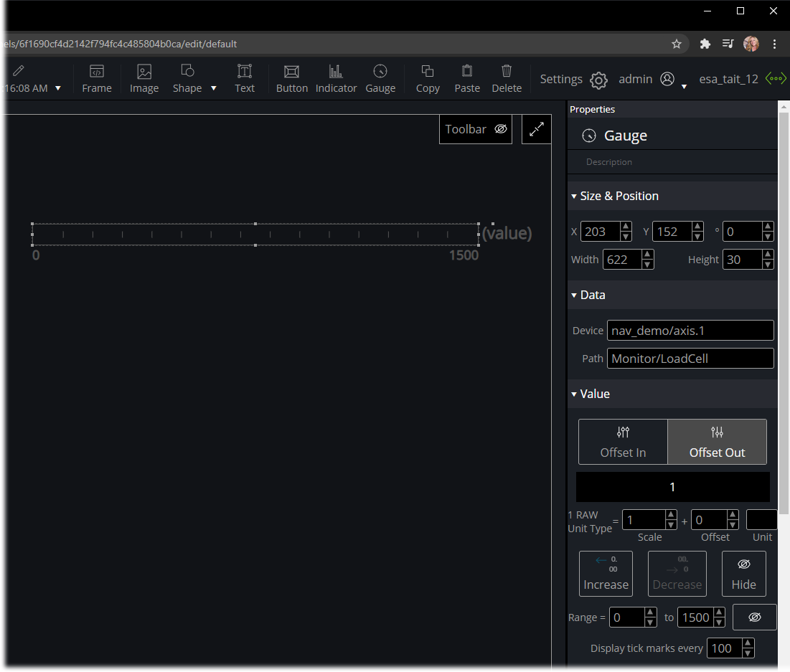The height and width of the screenshot is (672, 790).
Task: Open the browser profile avatar
Action: (751, 44)
